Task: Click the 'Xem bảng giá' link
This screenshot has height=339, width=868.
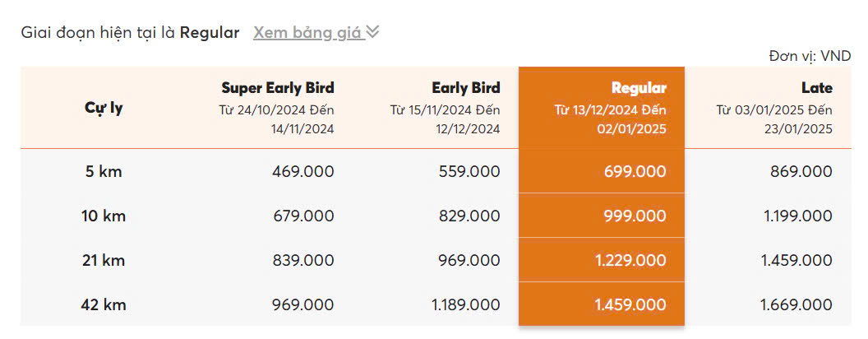Action: (x=307, y=33)
